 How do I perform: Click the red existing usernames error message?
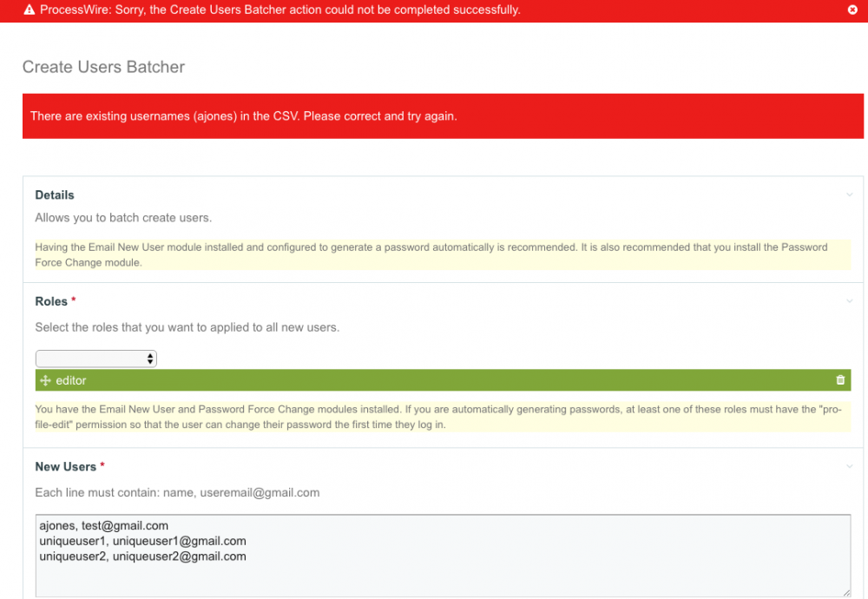click(x=243, y=116)
